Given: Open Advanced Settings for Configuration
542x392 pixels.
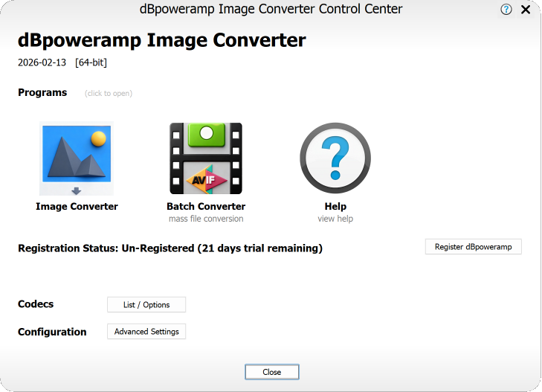Looking at the screenshot, I should tap(146, 332).
